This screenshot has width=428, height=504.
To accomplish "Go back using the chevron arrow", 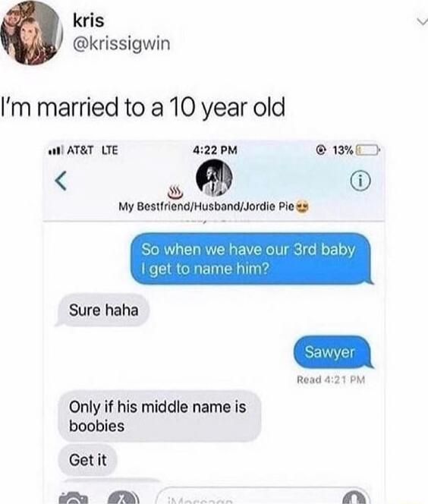I will coord(61,181).
